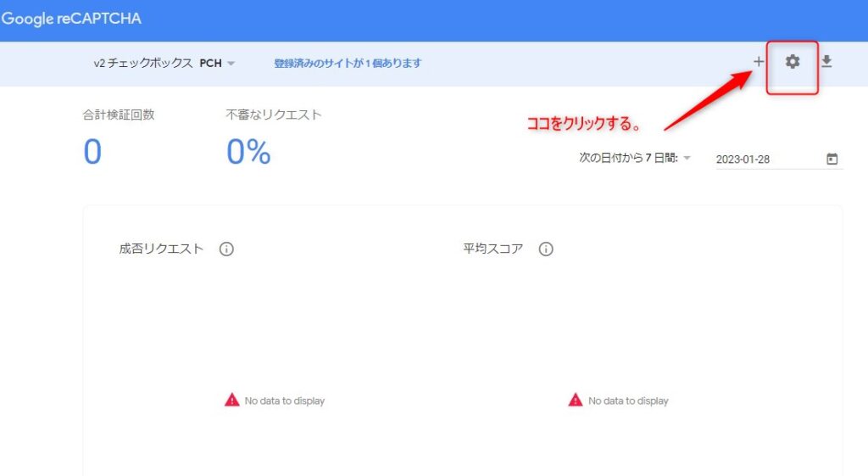Viewport: 868px width, 476px height.
Task: Click the info icon next to 平均スコア
Action: tap(546, 249)
